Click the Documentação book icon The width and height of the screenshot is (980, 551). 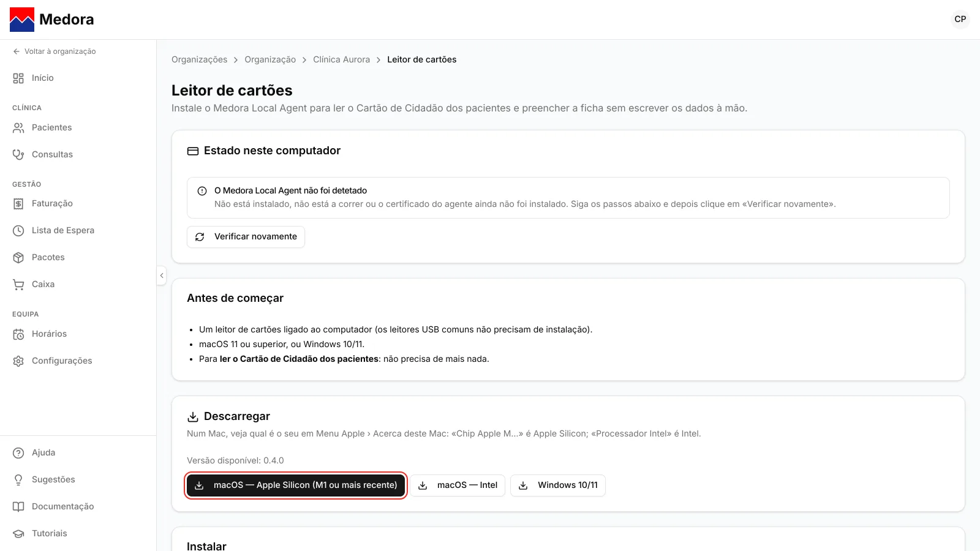18,506
